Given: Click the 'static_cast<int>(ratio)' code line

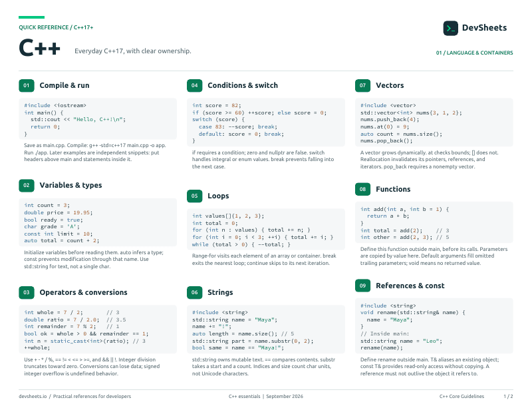Looking at the screenshot, I should (x=85, y=341).
